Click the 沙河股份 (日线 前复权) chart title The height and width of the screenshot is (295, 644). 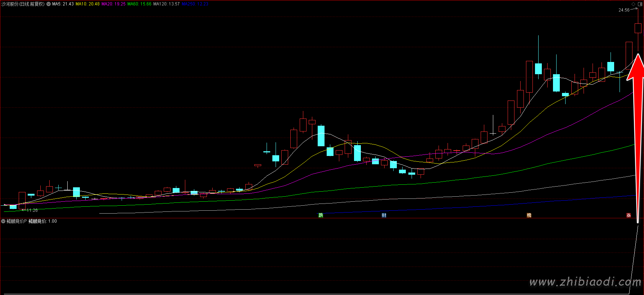coord(23,4)
